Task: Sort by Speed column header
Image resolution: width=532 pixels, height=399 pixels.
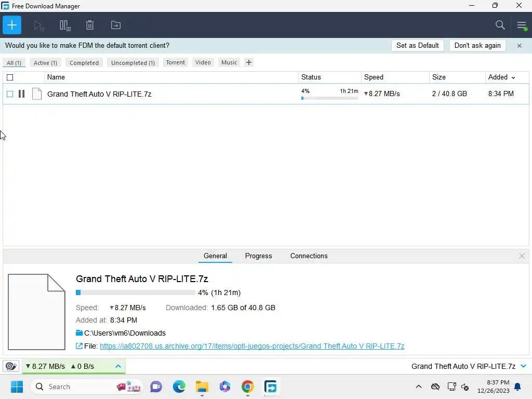Action: click(x=374, y=77)
